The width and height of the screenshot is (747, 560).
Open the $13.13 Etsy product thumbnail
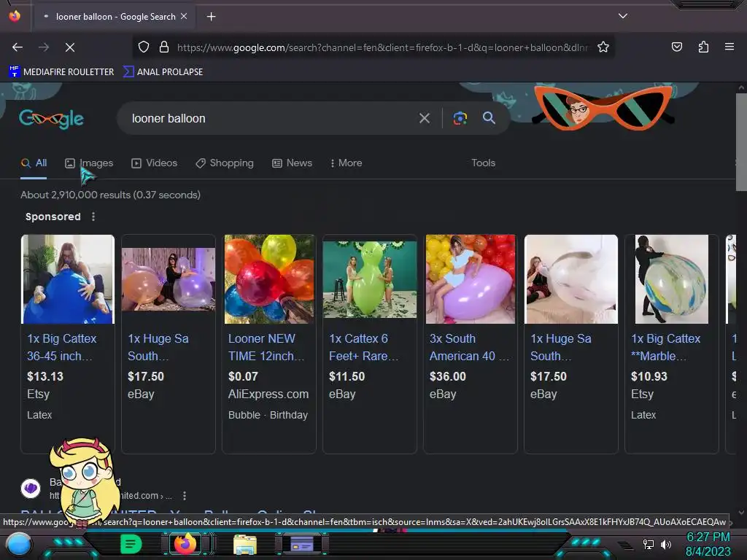click(x=68, y=279)
